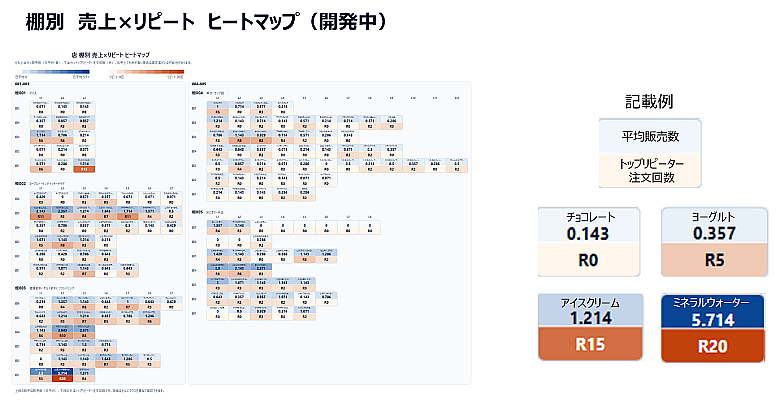780x405 pixels.
Task: Click the R15 block under アイスクリーム
Action: point(590,344)
